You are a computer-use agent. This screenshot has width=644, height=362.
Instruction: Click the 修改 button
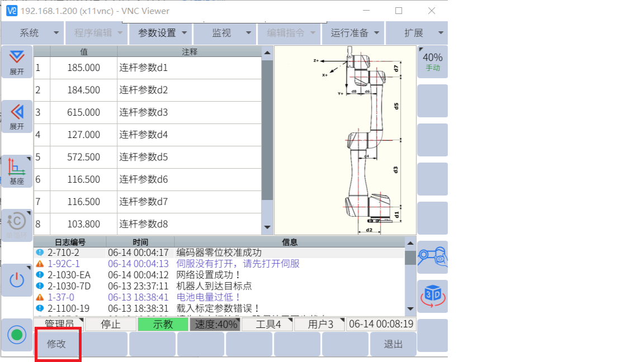pyautogui.click(x=56, y=344)
